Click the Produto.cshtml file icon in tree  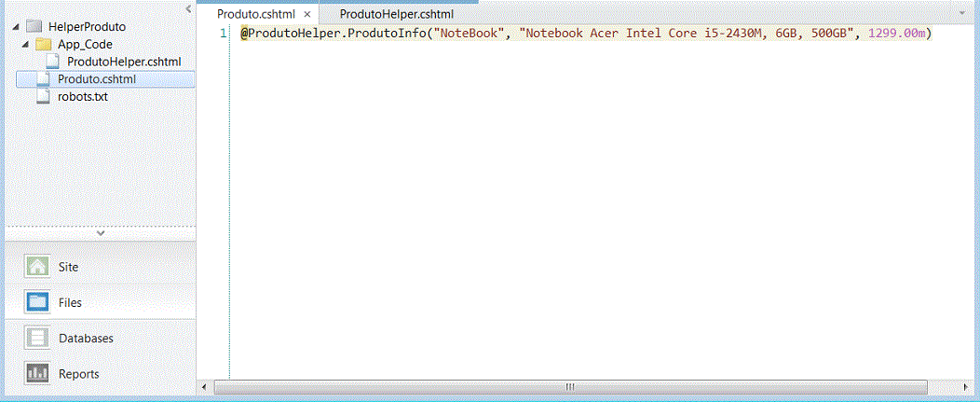(43, 79)
